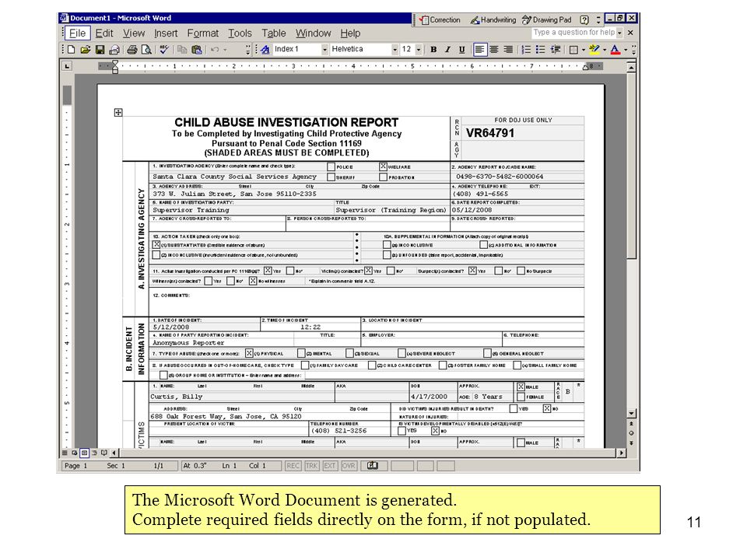Toggle Italic formatting
Viewport: 747px width, 560px height.
tap(447, 50)
